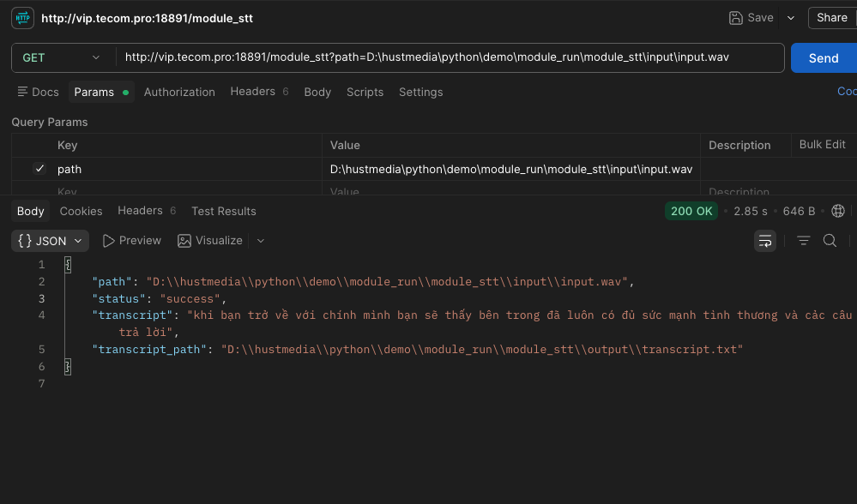Send the request with Send button
This screenshot has height=504, width=857.
[824, 58]
